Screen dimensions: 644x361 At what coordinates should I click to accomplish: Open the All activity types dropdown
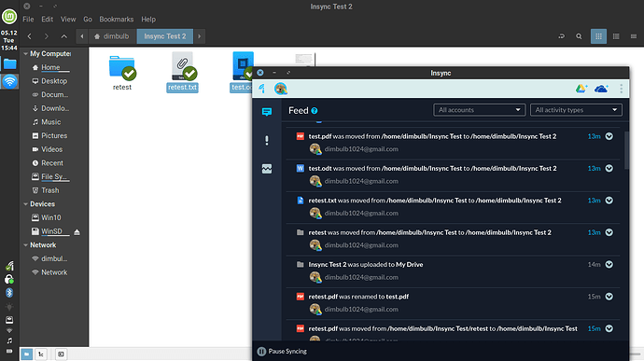(576, 110)
